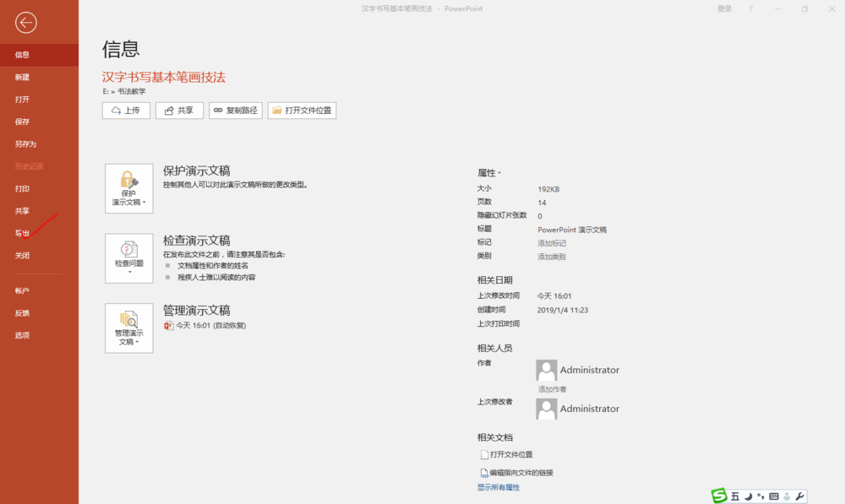
Task: Toggle the punctuation icon in the IME bar
Action: pos(760,496)
